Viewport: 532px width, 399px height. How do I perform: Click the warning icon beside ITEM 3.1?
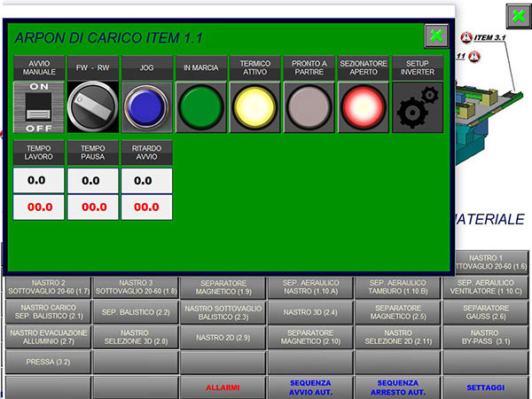pos(466,36)
